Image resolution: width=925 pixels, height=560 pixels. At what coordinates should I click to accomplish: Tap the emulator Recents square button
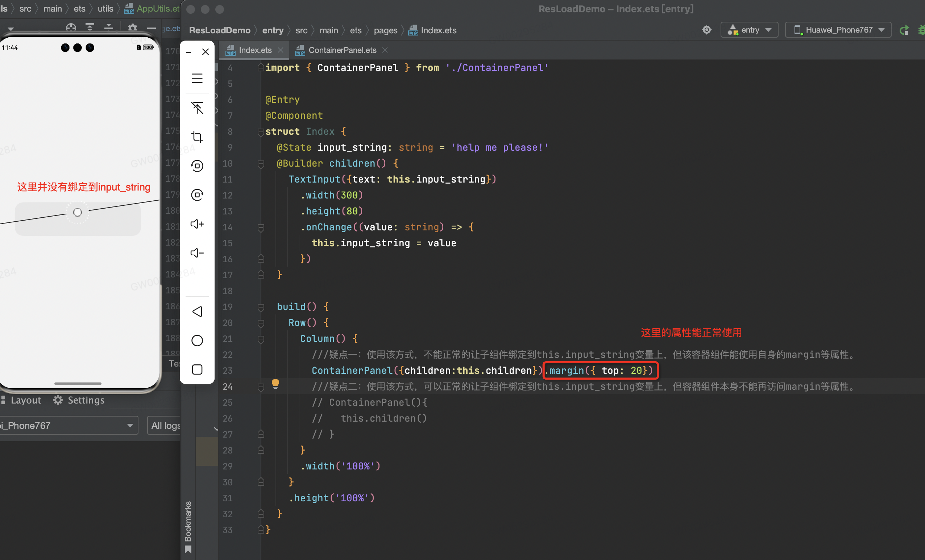pyautogui.click(x=197, y=369)
